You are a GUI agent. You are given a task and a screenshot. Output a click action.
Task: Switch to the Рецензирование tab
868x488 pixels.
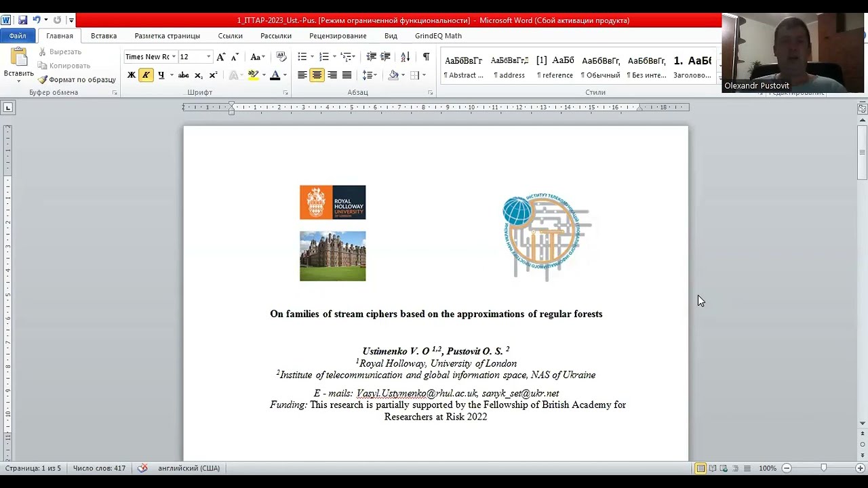(338, 36)
